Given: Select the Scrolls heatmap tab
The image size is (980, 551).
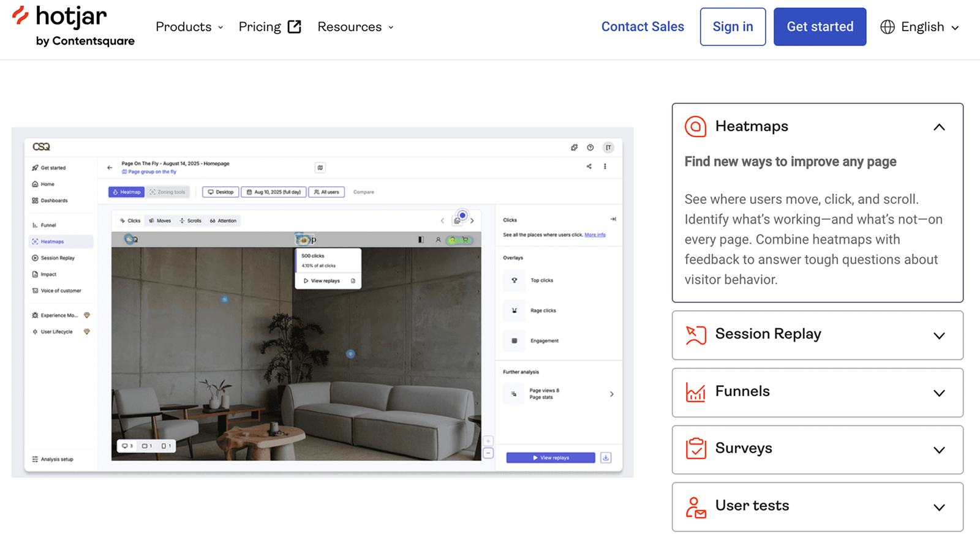Looking at the screenshot, I should pyautogui.click(x=190, y=221).
